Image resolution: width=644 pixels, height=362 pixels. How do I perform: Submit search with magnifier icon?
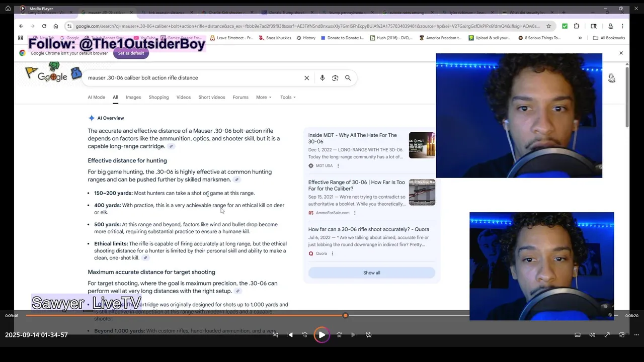pyautogui.click(x=348, y=78)
